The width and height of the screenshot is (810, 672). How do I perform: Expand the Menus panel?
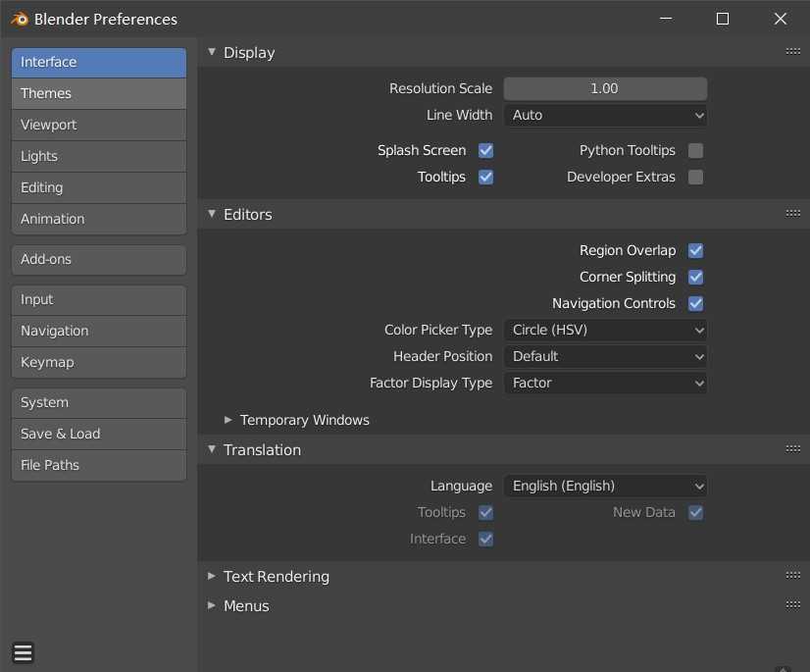[211, 605]
